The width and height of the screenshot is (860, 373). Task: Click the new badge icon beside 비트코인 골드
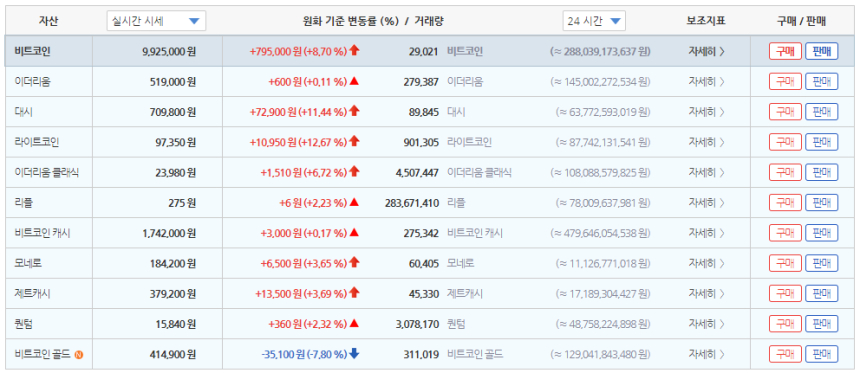pos(80,355)
